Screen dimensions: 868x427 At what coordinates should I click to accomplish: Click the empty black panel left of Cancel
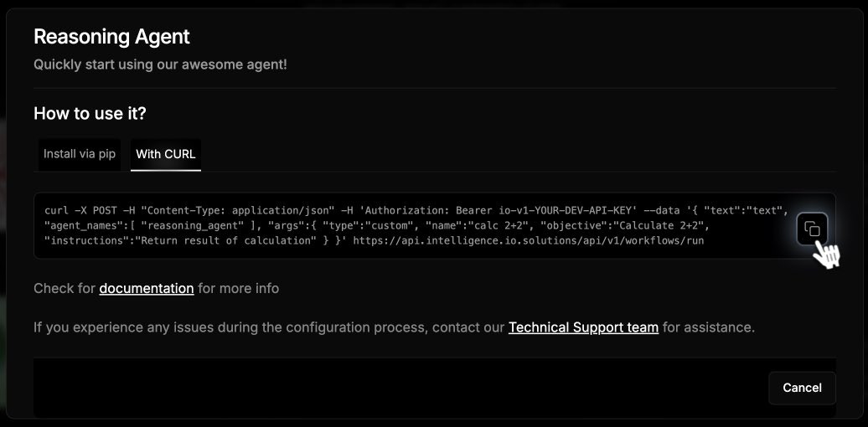pos(394,387)
